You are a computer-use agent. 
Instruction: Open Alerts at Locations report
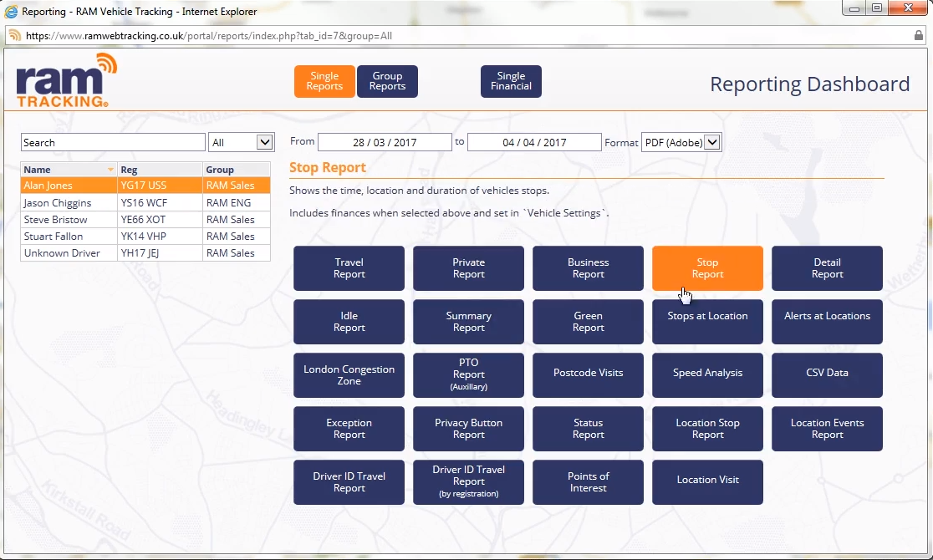827,322
